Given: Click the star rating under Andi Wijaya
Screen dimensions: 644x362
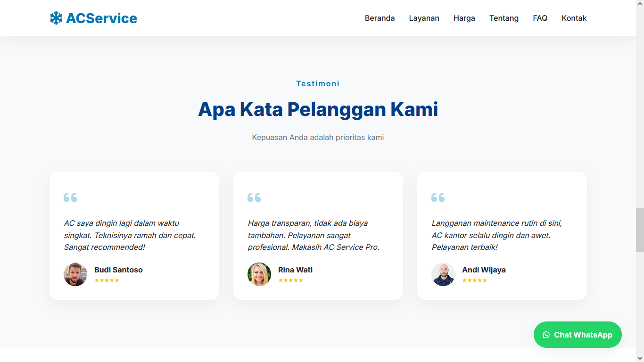Looking at the screenshot, I should (x=474, y=280).
